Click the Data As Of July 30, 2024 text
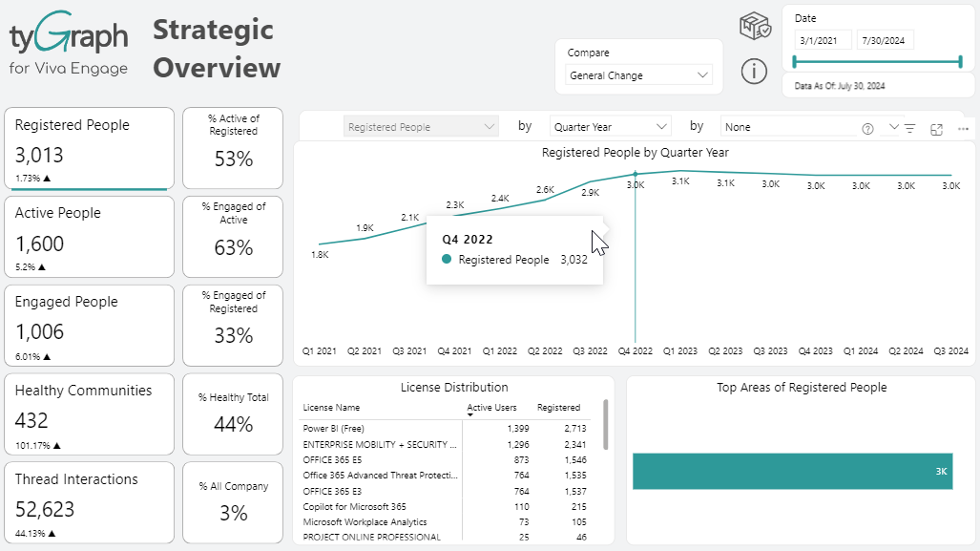 [x=840, y=86]
